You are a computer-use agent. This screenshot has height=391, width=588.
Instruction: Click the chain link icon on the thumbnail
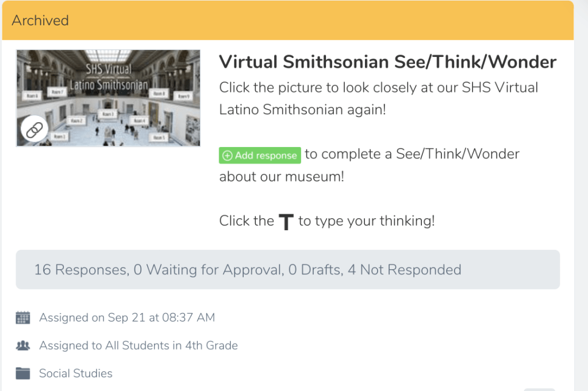point(34,130)
